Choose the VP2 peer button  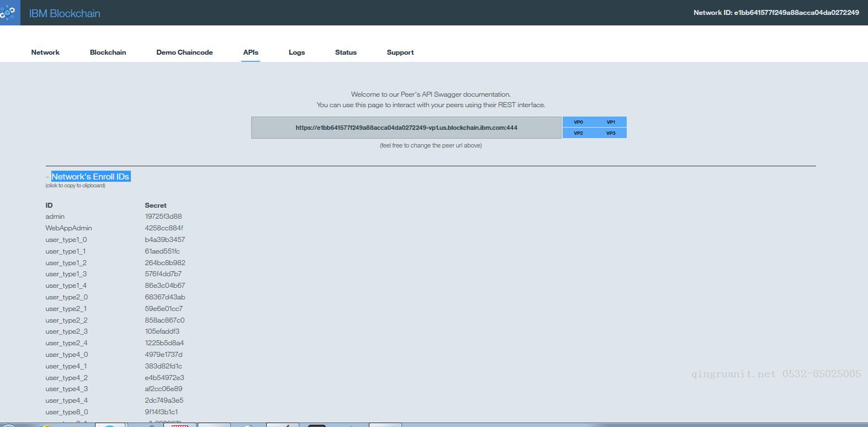point(578,133)
